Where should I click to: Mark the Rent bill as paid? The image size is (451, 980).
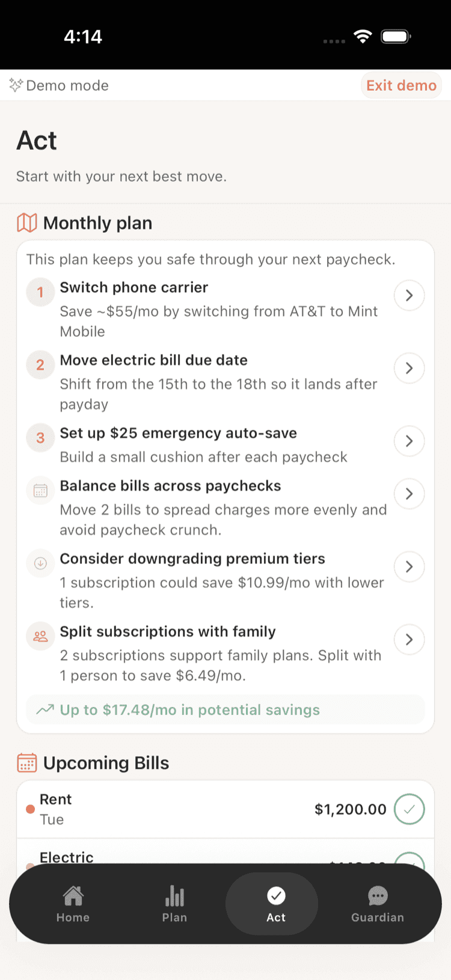pyautogui.click(x=409, y=809)
